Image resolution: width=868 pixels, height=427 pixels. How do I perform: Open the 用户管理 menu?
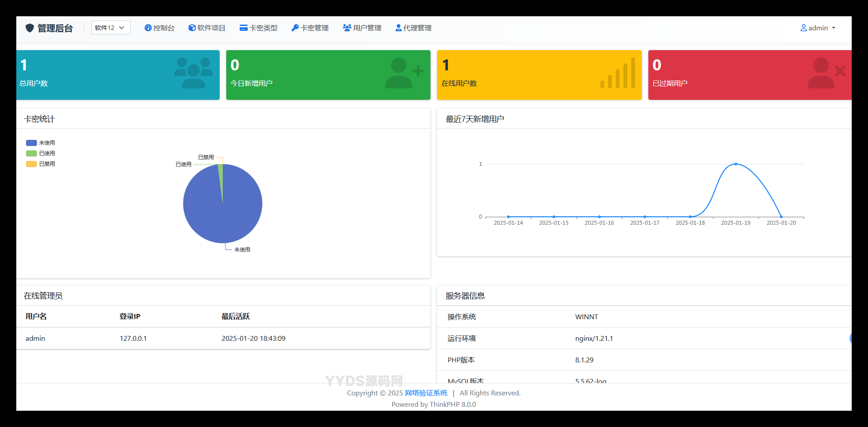pos(362,28)
